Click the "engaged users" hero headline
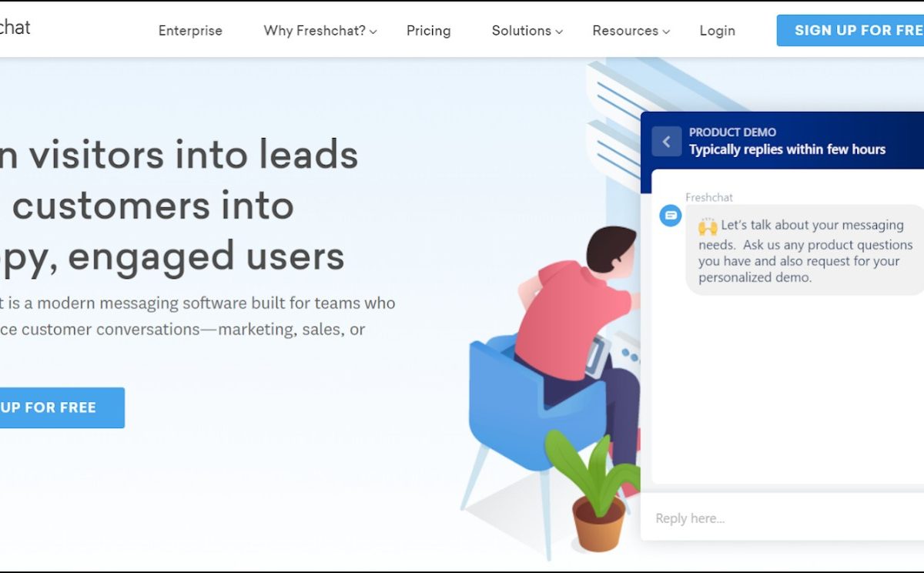 pos(177,256)
